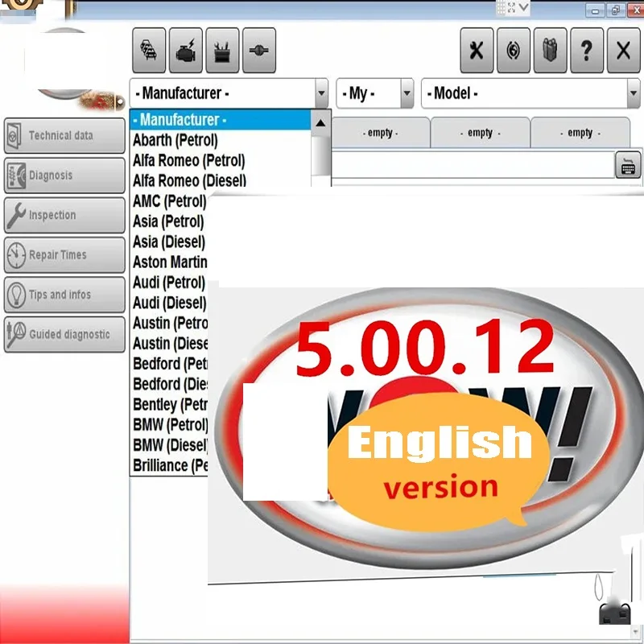Choose Brilliance (Petrol) from the list
The width and height of the screenshot is (644, 644).
tap(170, 466)
